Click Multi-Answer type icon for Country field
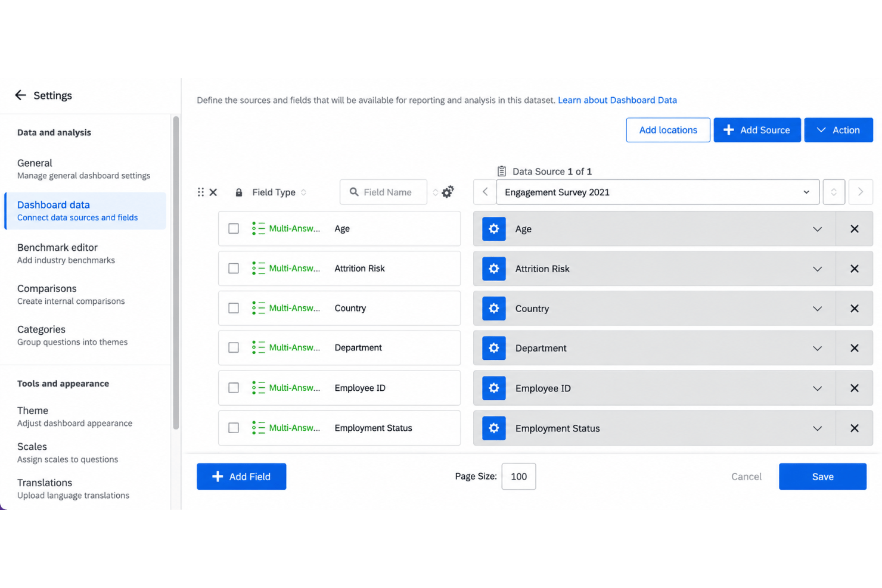 point(258,308)
